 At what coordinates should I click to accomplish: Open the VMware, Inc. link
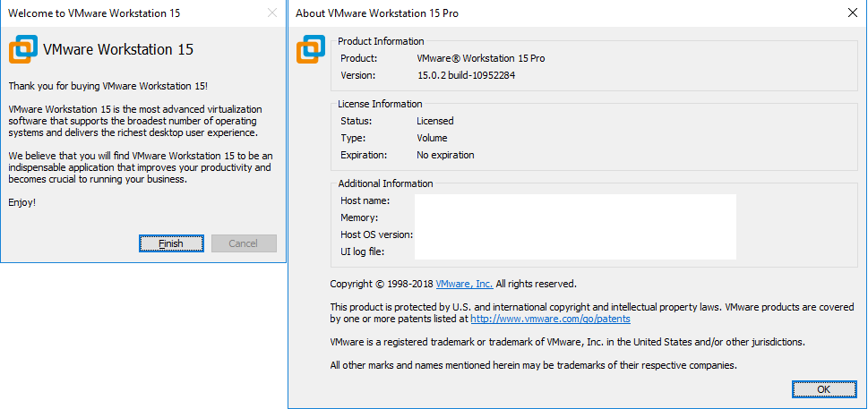(464, 284)
